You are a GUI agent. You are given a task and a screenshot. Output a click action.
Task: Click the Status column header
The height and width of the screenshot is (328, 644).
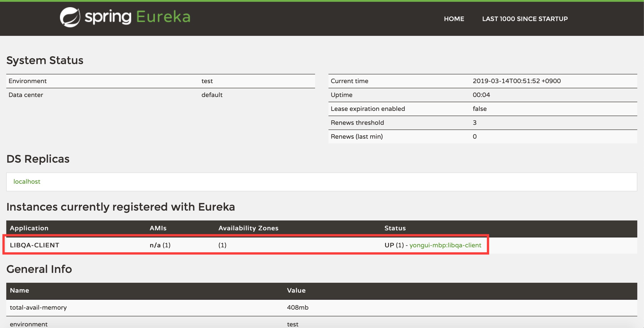pyautogui.click(x=395, y=228)
